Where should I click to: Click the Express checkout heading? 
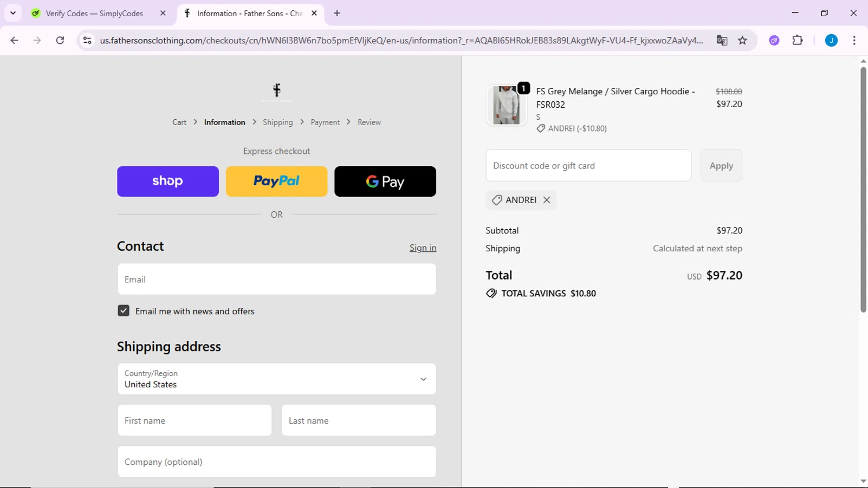277,151
